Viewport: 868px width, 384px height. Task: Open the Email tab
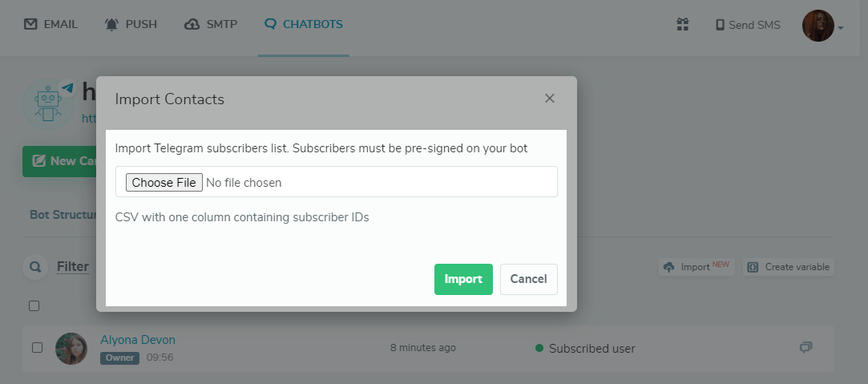51,24
